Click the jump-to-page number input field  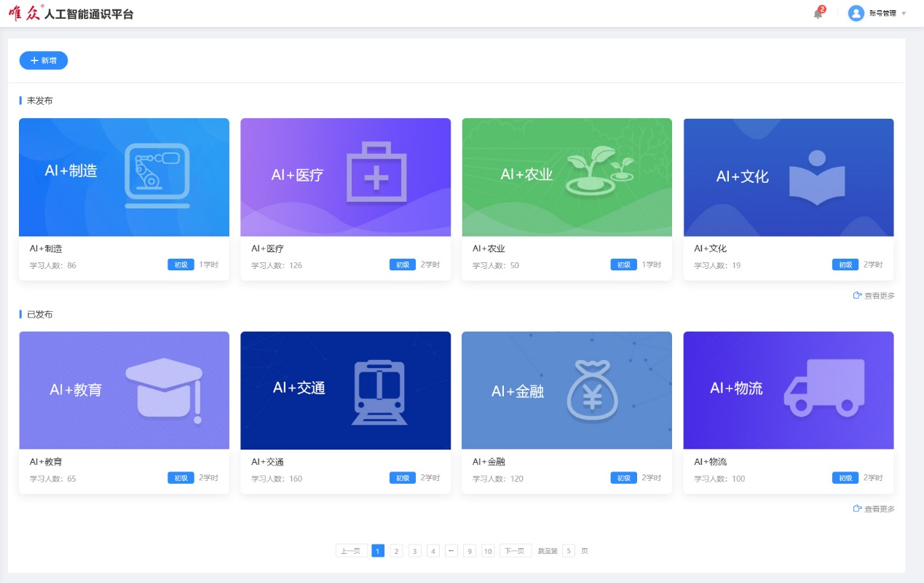click(x=569, y=551)
